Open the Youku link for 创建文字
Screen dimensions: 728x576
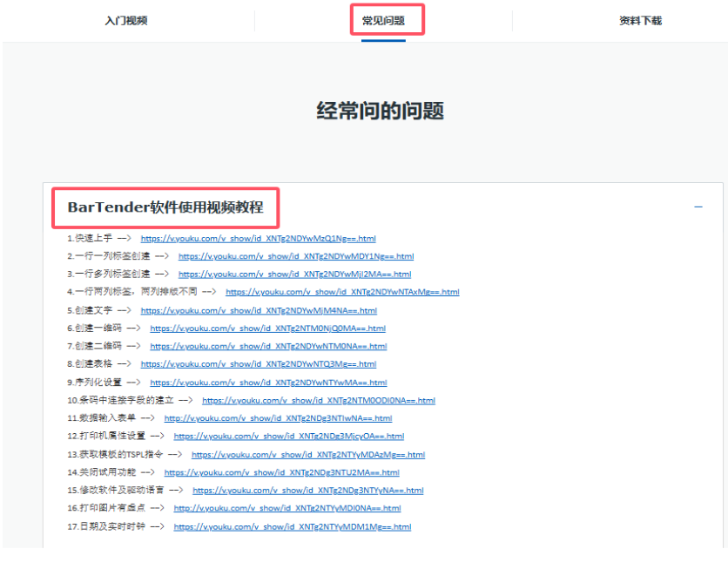[259, 310]
